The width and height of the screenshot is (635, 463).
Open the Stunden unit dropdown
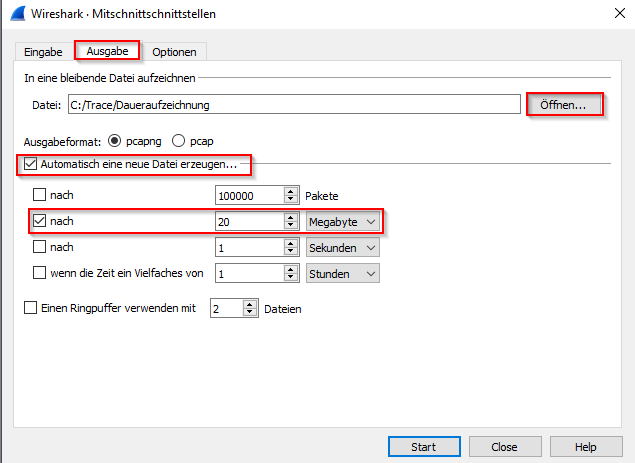(342, 273)
